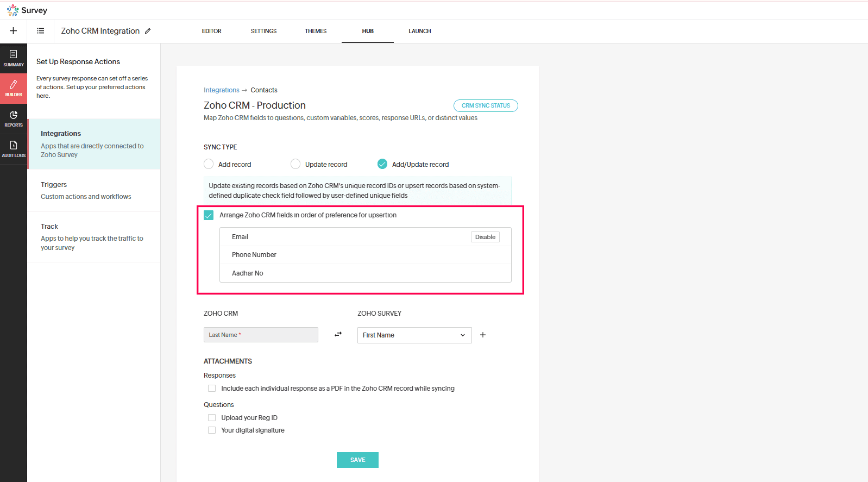Click the field mapping swap arrows icon
Image resolution: width=868 pixels, height=482 pixels.
coord(338,335)
